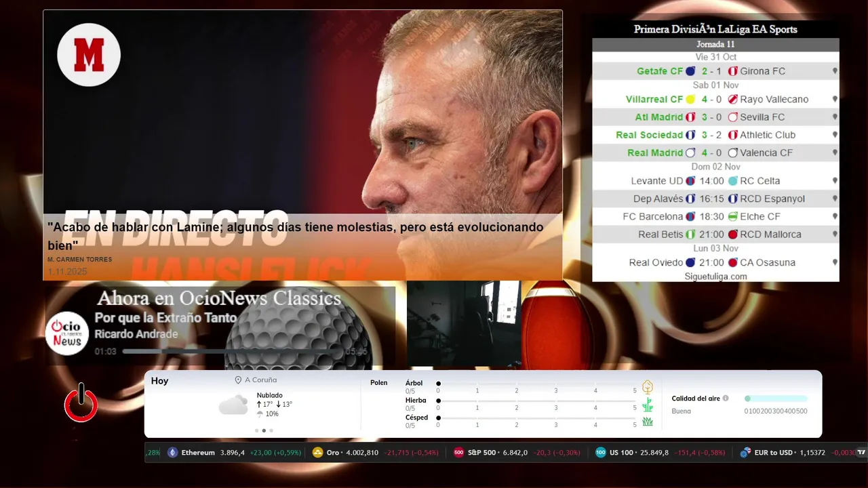This screenshot has height=488, width=868.
Task: Click author name M. CARMEN TORRES
Action: (x=80, y=260)
